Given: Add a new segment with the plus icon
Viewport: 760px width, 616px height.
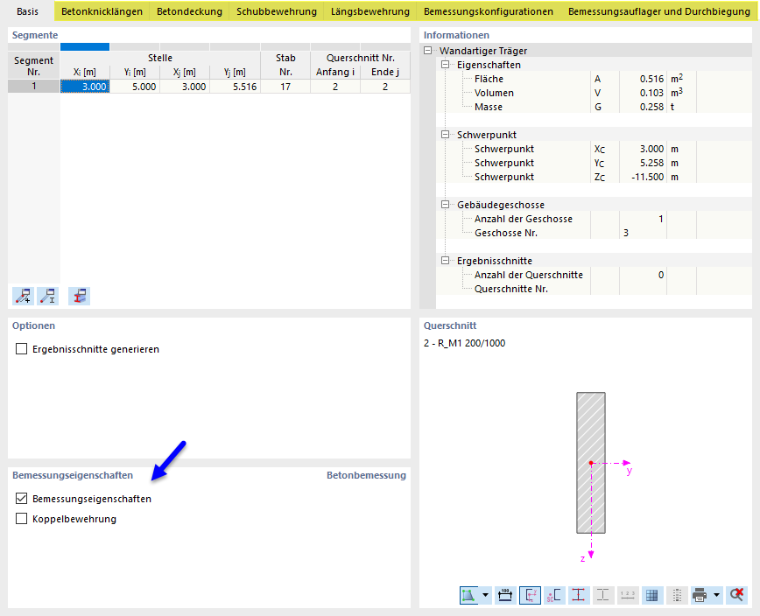Looking at the screenshot, I should tap(23, 296).
